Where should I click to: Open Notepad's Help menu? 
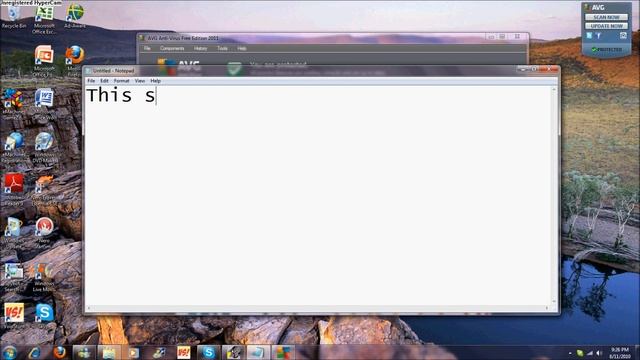click(156, 81)
